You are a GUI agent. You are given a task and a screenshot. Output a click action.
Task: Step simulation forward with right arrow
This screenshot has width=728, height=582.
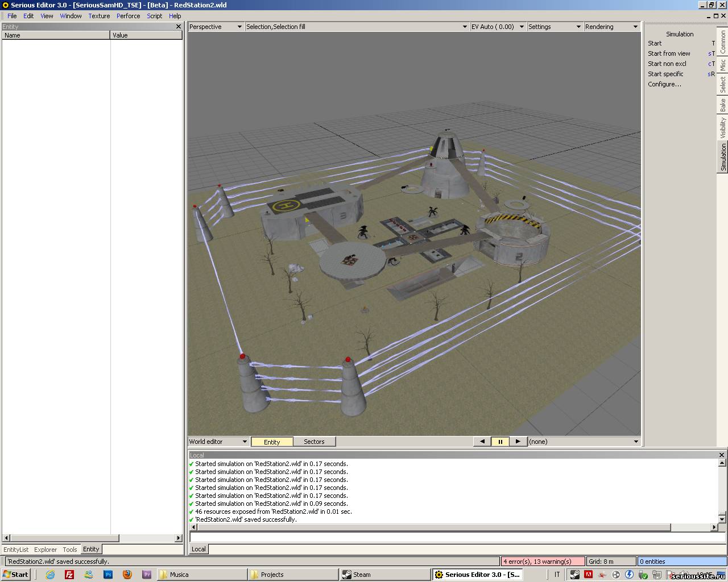(518, 442)
